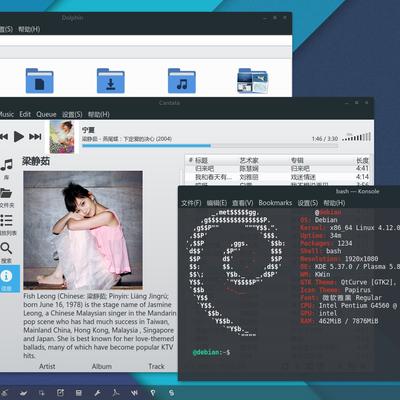
Task: Click the note-with-pencil taskbar icon
Action: 60,393
